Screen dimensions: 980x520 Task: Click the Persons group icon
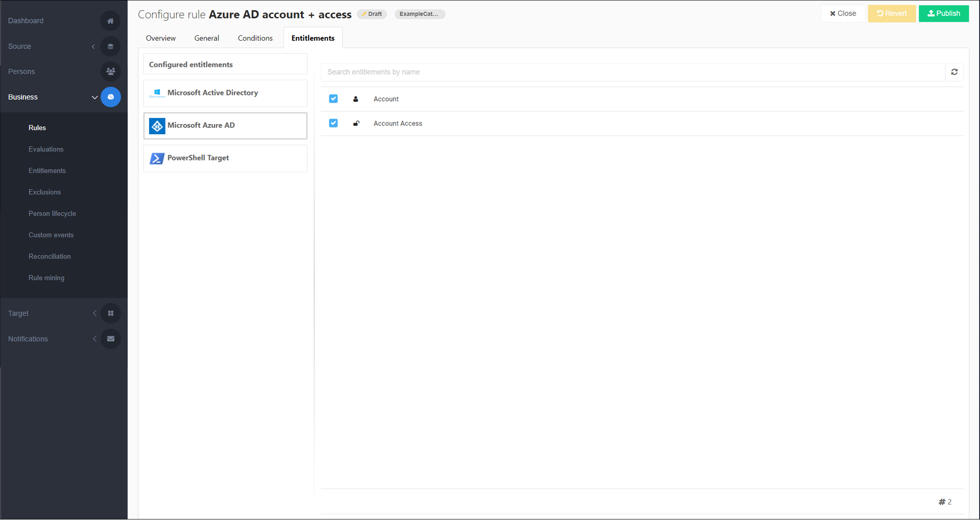click(x=110, y=71)
